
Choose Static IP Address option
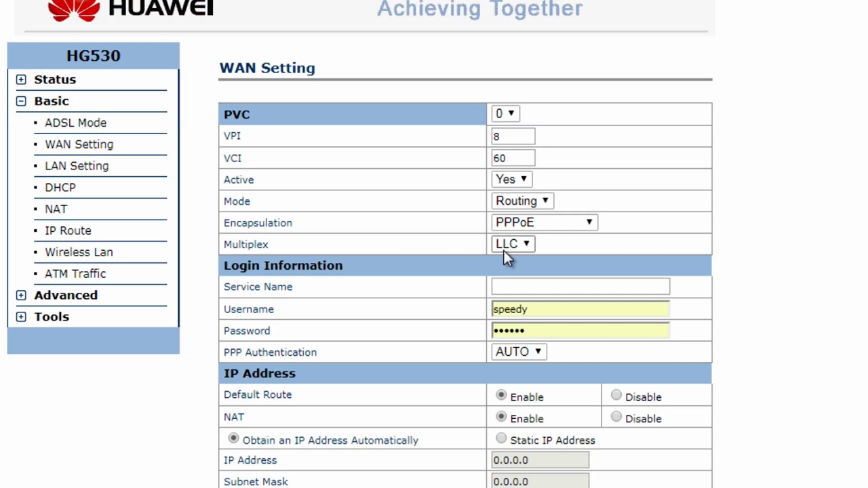tap(501, 439)
